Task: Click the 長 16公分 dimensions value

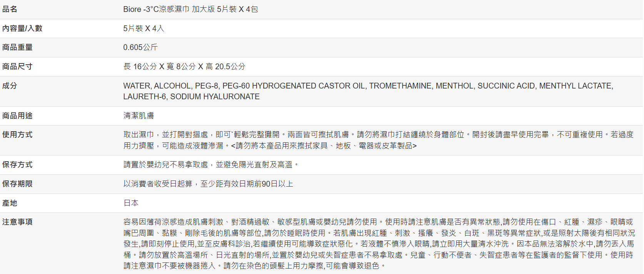Action: 184,67
